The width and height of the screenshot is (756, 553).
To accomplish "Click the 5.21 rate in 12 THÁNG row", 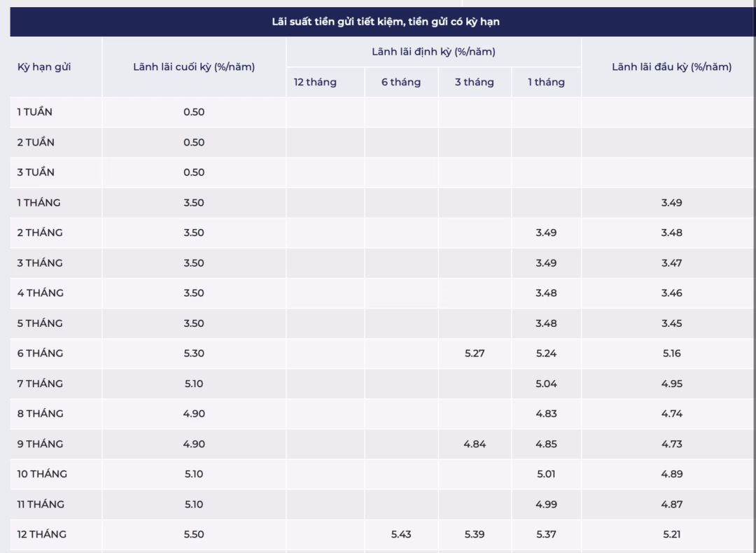I will coord(671,534).
